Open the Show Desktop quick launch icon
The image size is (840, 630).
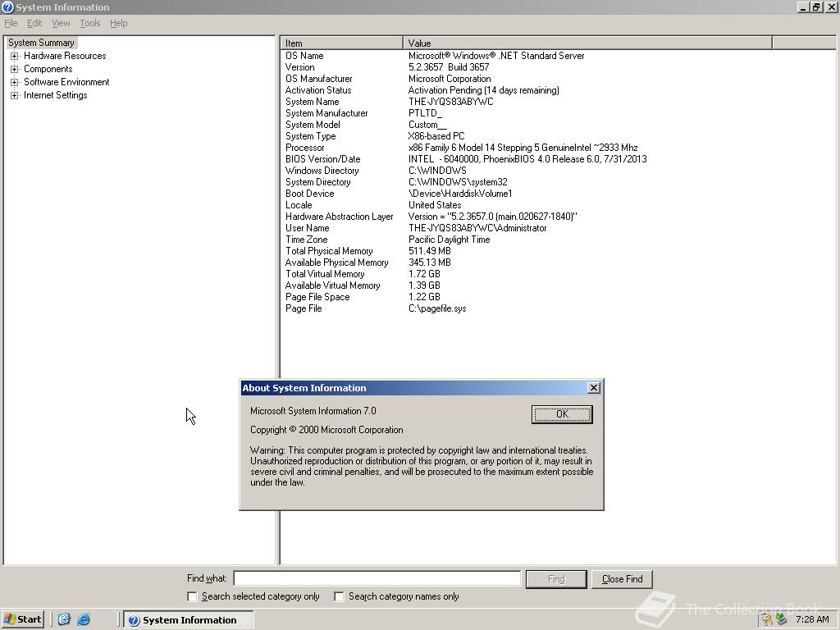[x=64, y=619]
